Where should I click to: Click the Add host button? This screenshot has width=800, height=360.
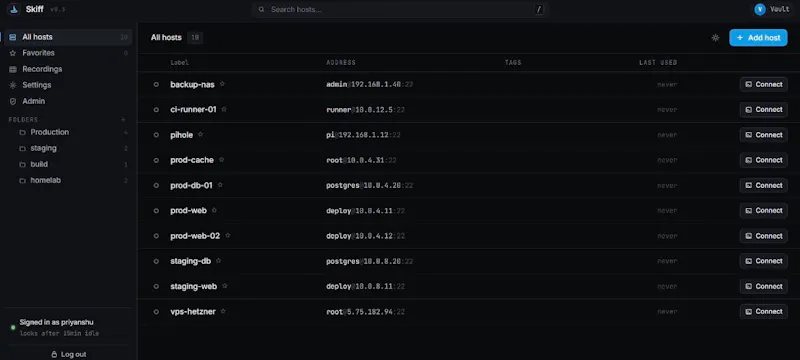(x=758, y=38)
